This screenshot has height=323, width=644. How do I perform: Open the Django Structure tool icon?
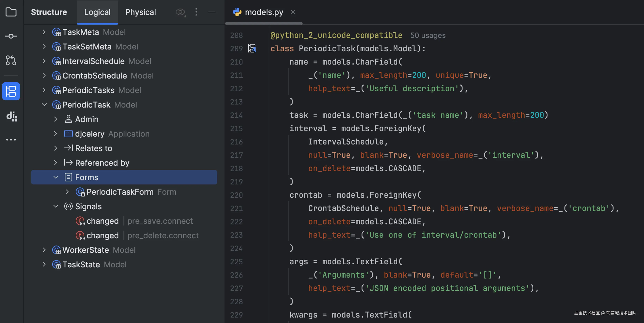(x=12, y=116)
